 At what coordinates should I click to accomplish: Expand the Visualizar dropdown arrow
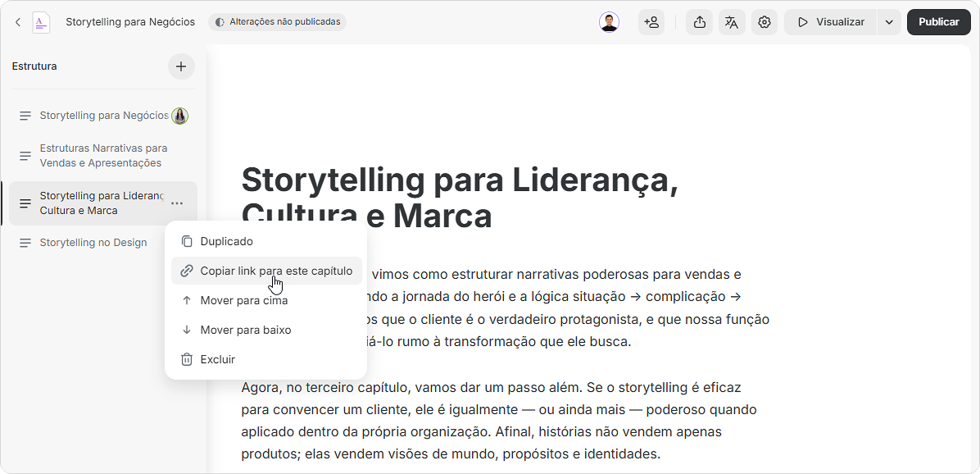(x=889, y=22)
